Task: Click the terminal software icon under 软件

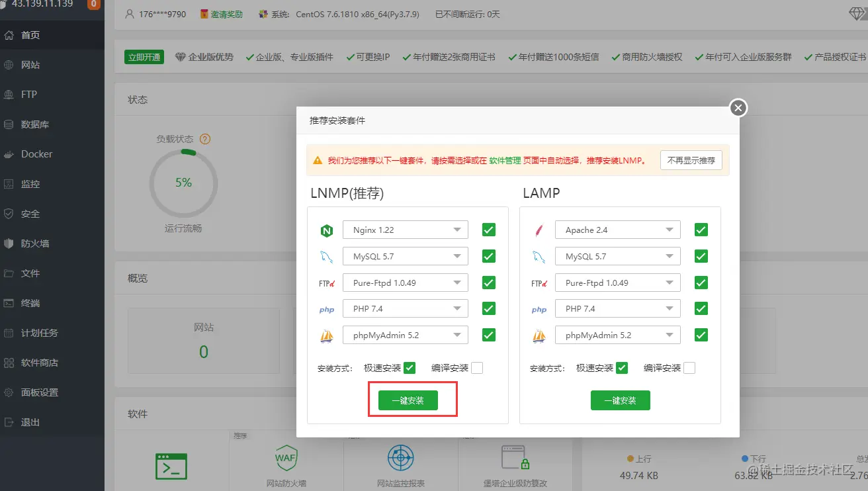Action: (171, 466)
